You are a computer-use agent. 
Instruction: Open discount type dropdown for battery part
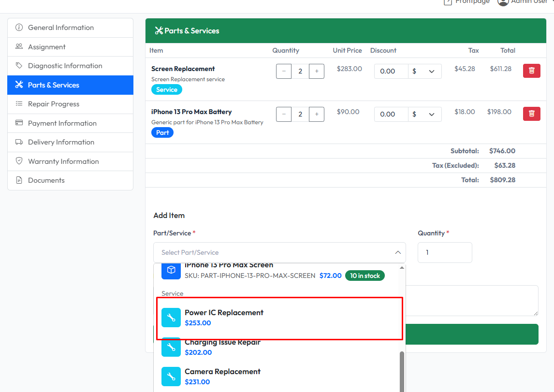[424, 114]
